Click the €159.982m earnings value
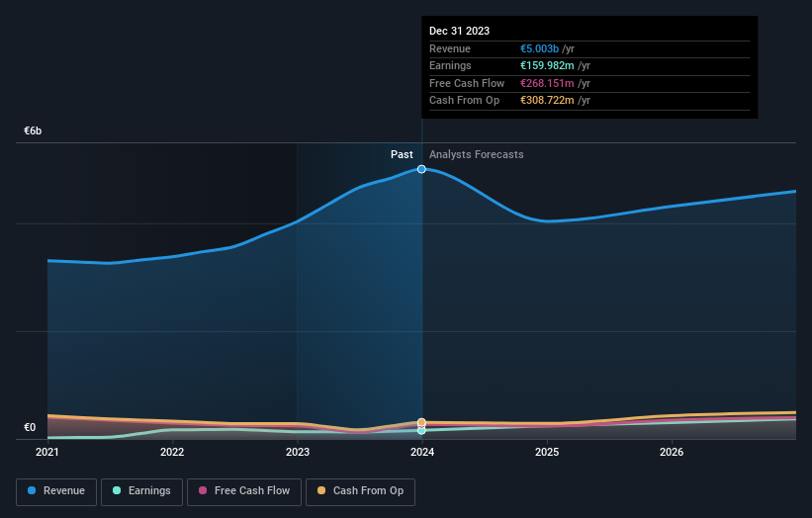This screenshot has width=812, height=518. [547, 65]
